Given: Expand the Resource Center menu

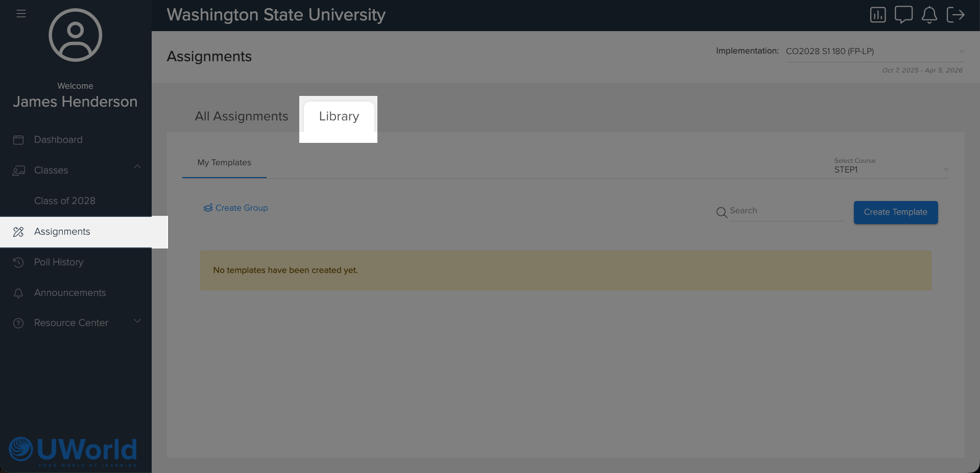Looking at the screenshot, I should click(x=137, y=321).
